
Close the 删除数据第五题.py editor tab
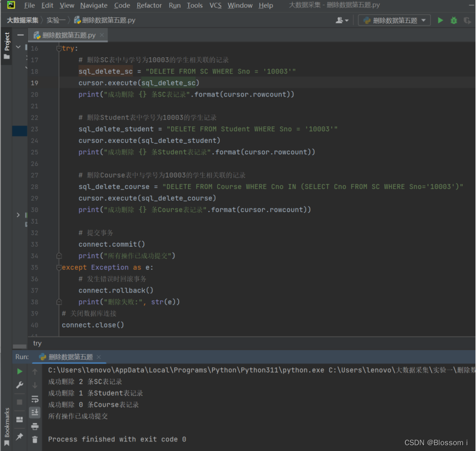point(102,35)
